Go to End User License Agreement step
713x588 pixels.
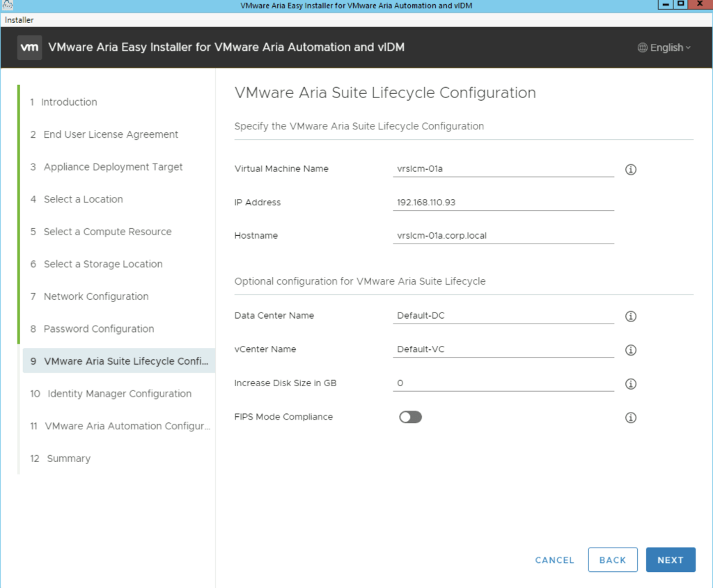click(x=104, y=134)
